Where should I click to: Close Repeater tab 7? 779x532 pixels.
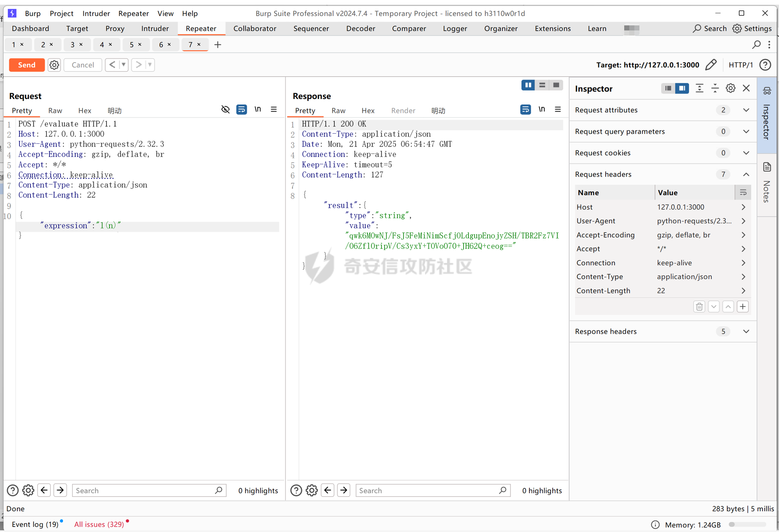tap(199, 44)
